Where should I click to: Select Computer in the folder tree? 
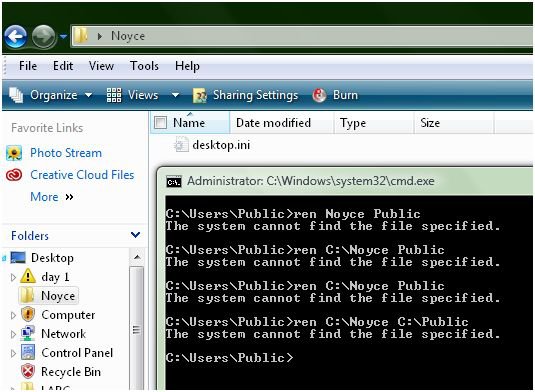(68, 315)
